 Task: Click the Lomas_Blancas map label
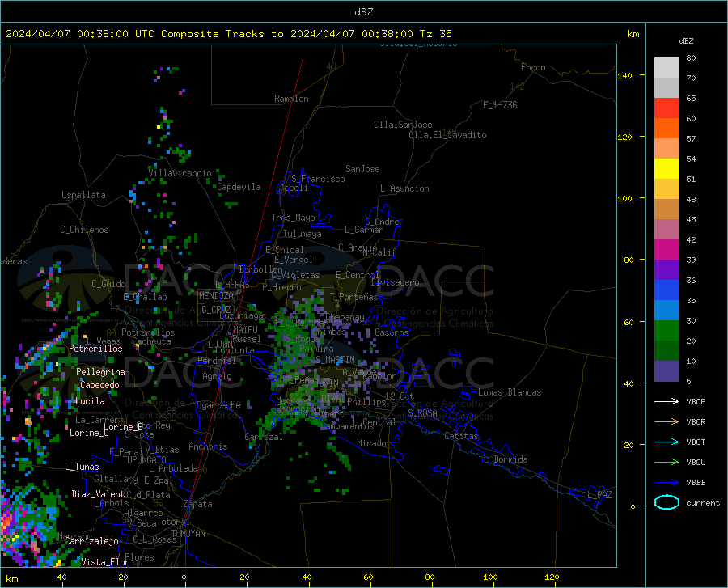click(510, 392)
